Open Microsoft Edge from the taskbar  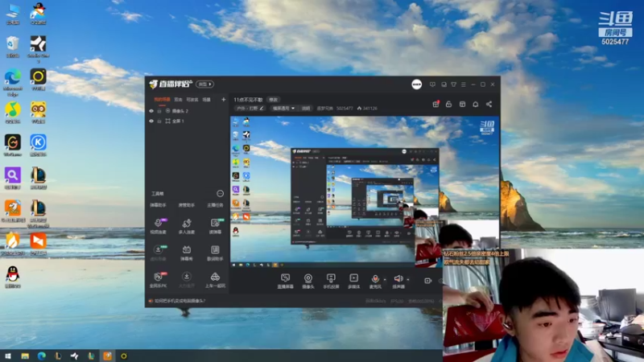[42, 356]
